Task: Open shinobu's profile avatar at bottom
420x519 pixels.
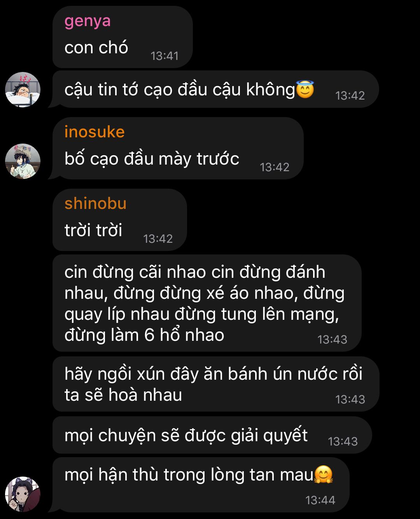Action: click(x=23, y=494)
